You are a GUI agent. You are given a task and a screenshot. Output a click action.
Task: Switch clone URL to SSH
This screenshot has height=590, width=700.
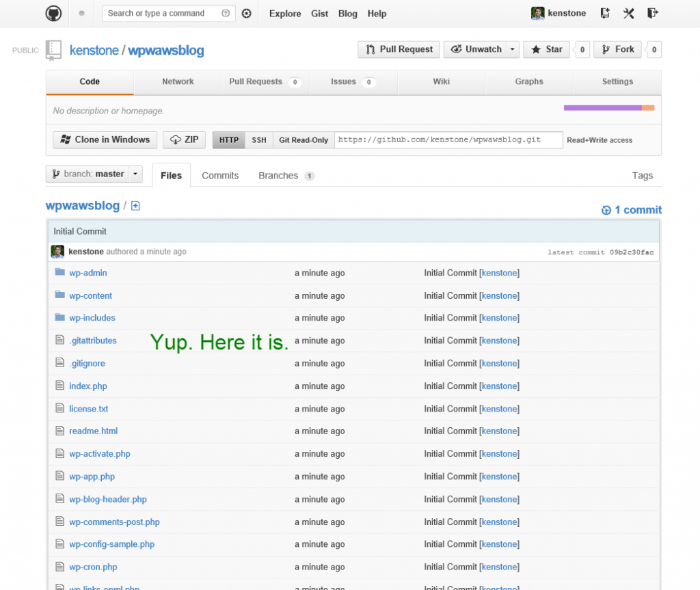[259, 140]
